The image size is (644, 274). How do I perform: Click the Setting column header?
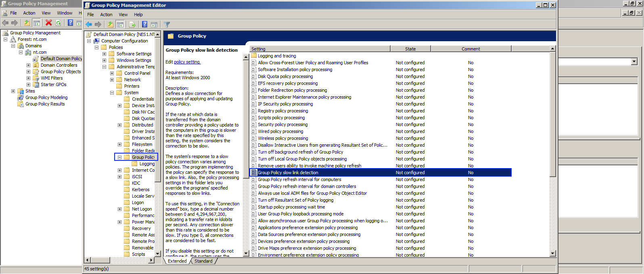[x=319, y=49]
